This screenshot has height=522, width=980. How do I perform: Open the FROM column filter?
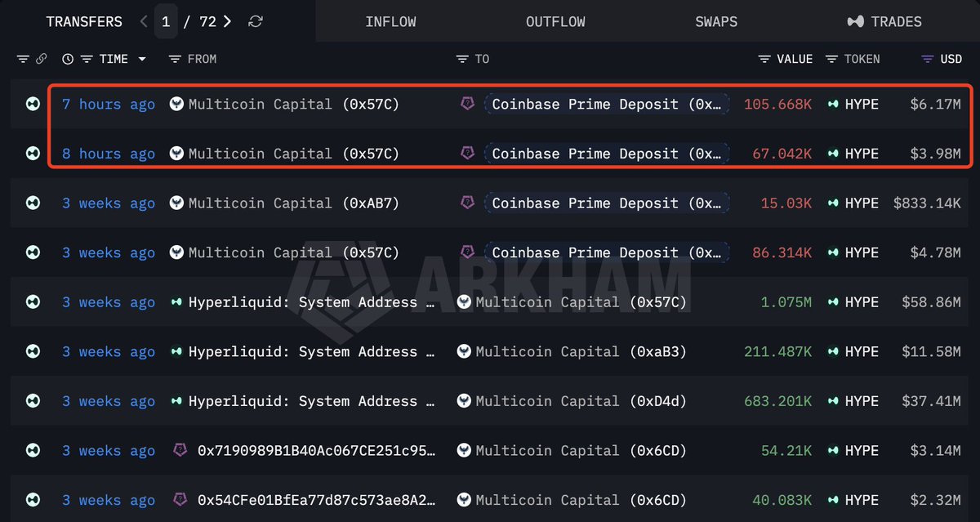click(x=175, y=59)
